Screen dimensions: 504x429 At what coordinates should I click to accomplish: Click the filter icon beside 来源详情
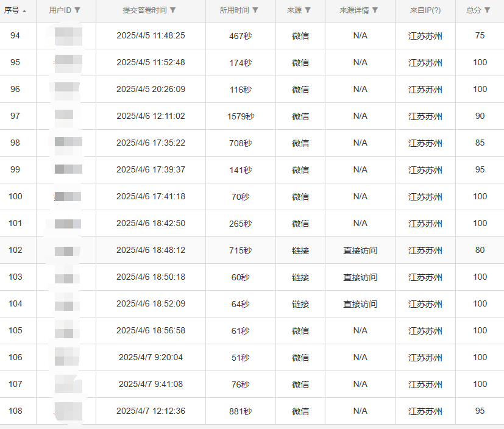coord(375,10)
